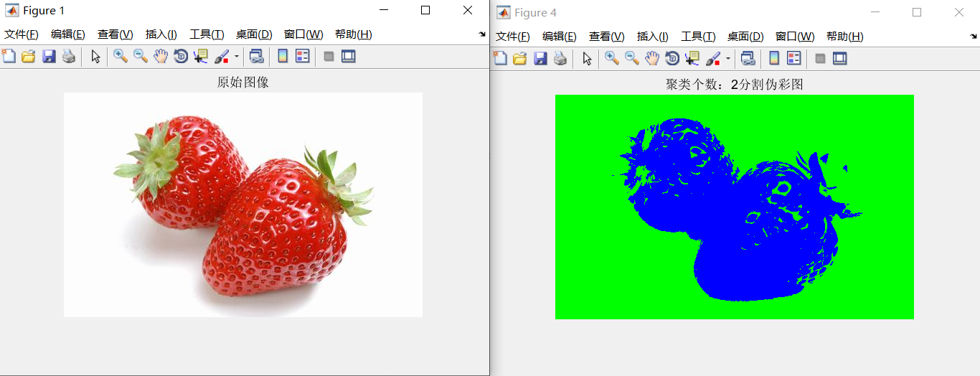This screenshot has width=980, height=376.
Task: Insert Legend in Figure 4
Action: tap(794, 58)
